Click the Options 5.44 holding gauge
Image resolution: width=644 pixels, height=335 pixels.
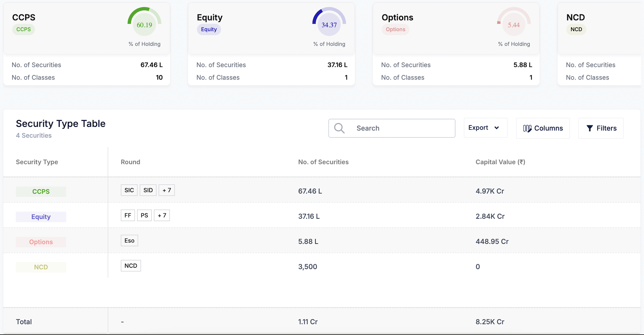[x=514, y=25]
